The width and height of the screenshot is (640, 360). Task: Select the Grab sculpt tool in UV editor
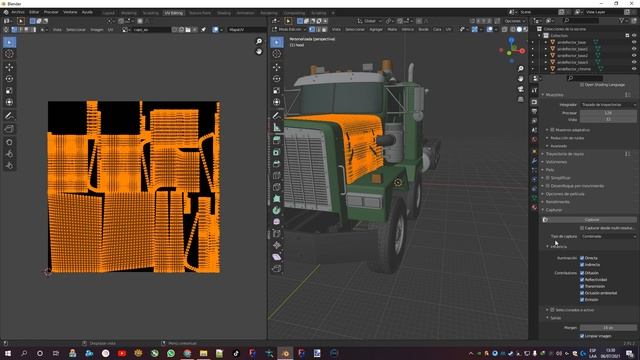(9, 142)
